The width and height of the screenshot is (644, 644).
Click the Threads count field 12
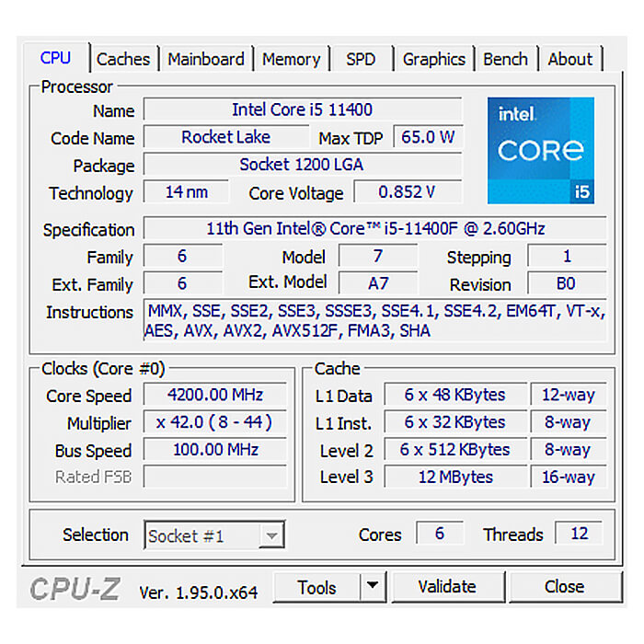(579, 534)
